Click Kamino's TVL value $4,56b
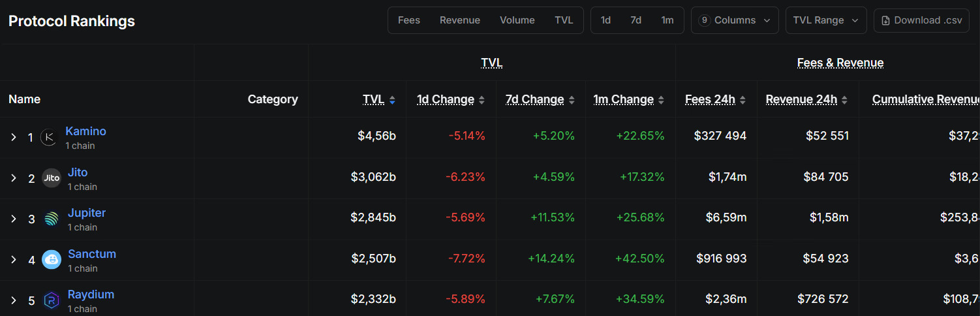Screen dimensions: 980x316 (x=376, y=136)
